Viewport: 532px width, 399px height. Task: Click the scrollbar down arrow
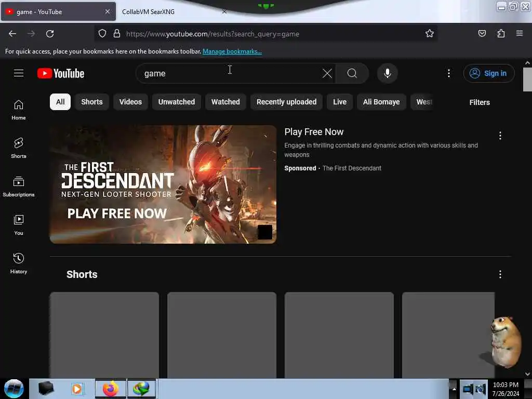coord(527,374)
